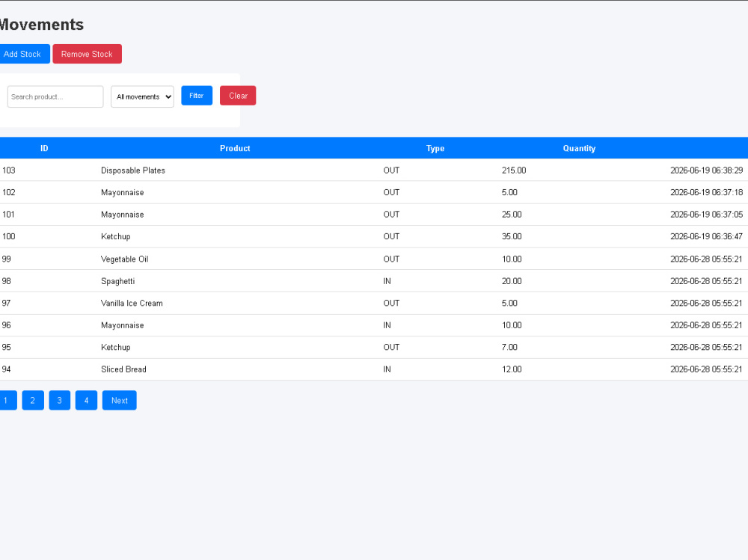
Task: Select the Sliced Bread product cell
Action: (123, 369)
